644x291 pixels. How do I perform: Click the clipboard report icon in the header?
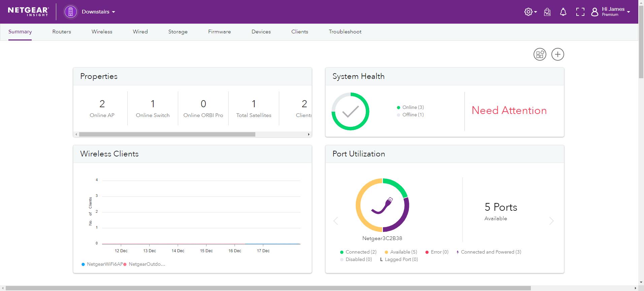pos(547,12)
